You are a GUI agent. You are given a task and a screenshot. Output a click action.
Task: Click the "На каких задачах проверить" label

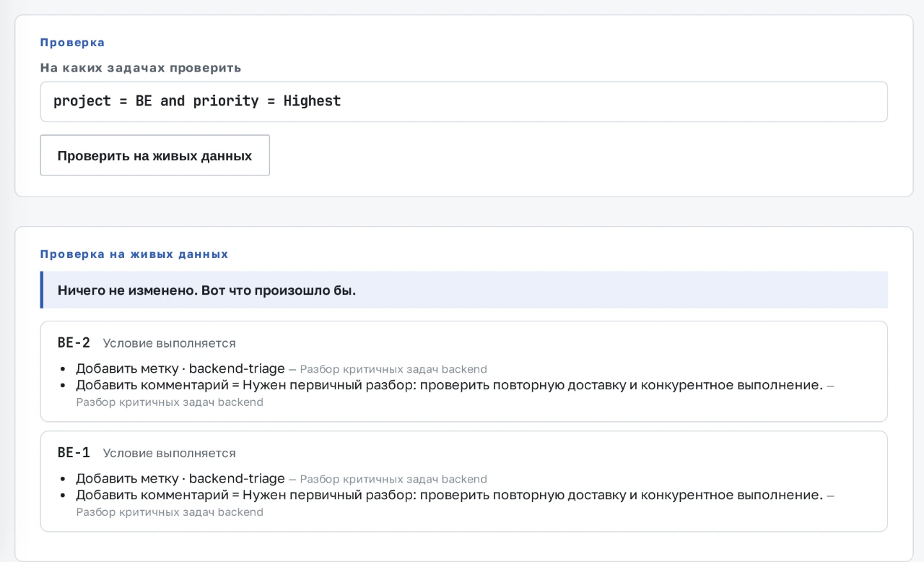coord(141,68)
